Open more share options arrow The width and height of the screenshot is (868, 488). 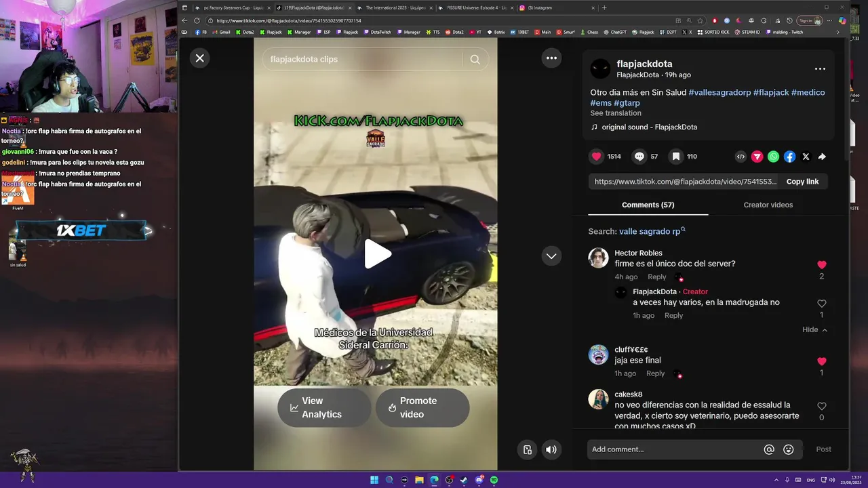(822, 157)
